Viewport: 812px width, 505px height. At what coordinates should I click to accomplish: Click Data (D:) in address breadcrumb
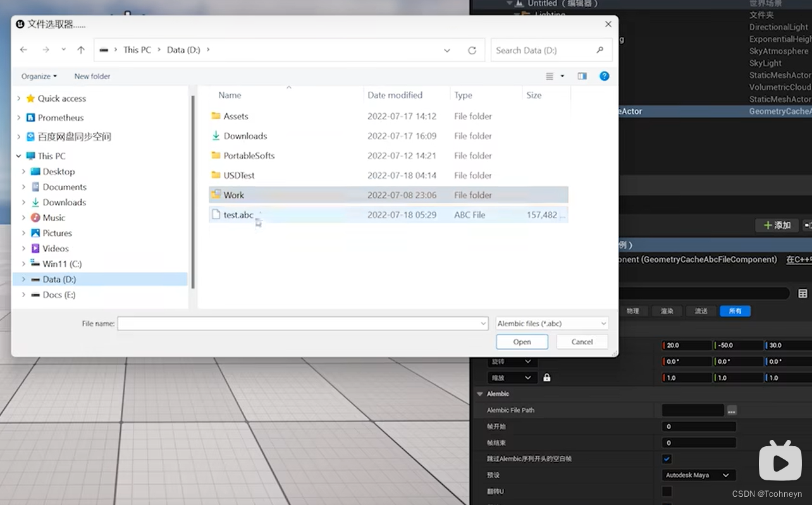(x=183, y=50)
